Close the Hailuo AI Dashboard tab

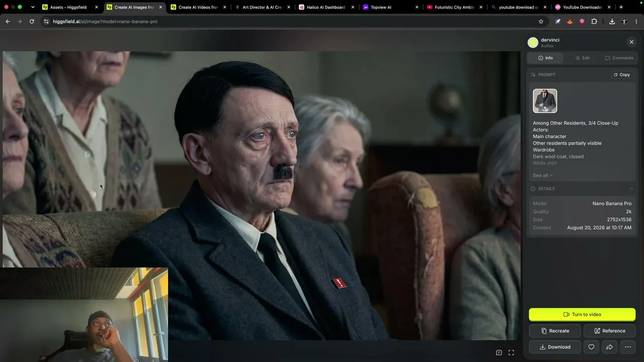pyautogui.click(x=353, y=7)
